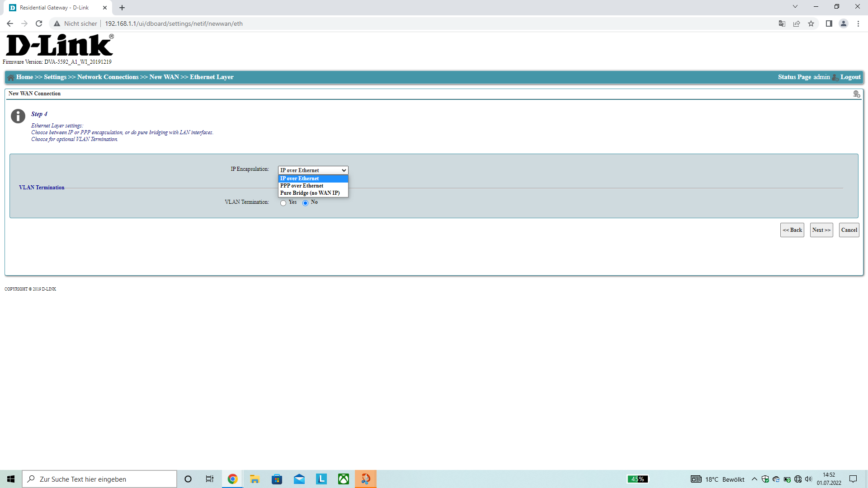Click the settings icon in New WAN Connection header
Viewport: 868px width, 488px height.
click(856, 94)
